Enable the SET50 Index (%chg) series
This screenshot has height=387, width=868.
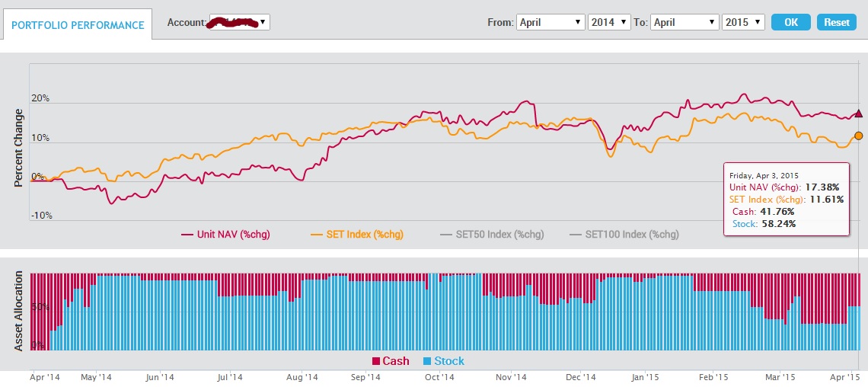point(494,234)
